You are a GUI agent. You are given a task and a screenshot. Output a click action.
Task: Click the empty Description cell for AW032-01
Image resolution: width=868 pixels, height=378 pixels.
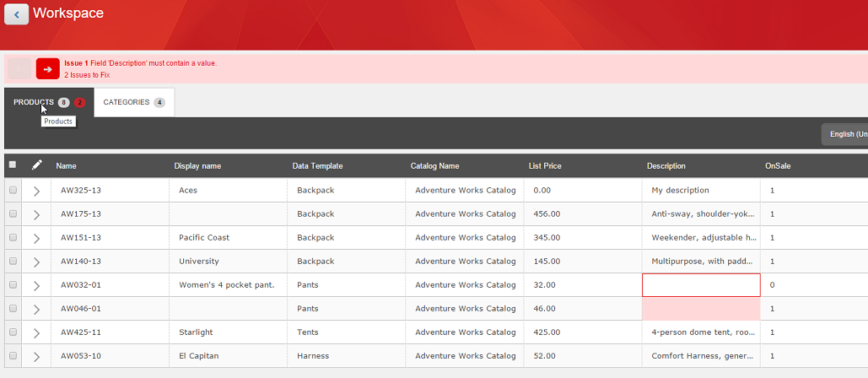701,285
